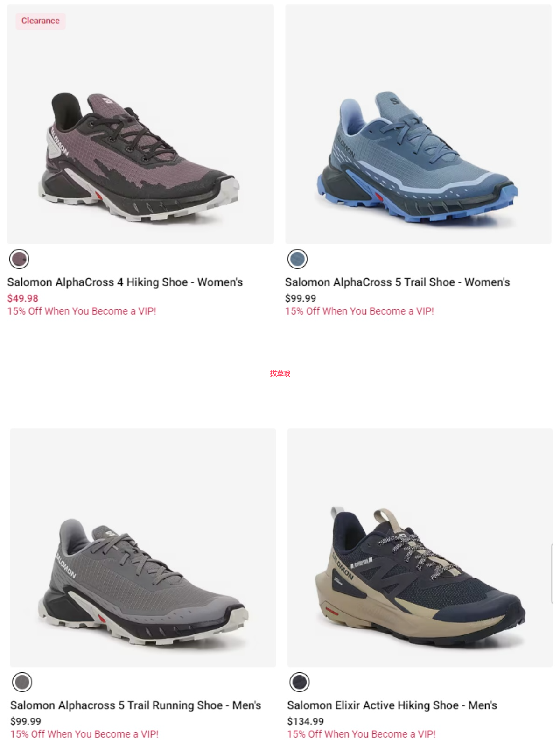Image resolution: width=560 pixels, height=747 pixels.
Task: Click the VIP offer under Elixir Active shoe
Action: pos(362,734)
